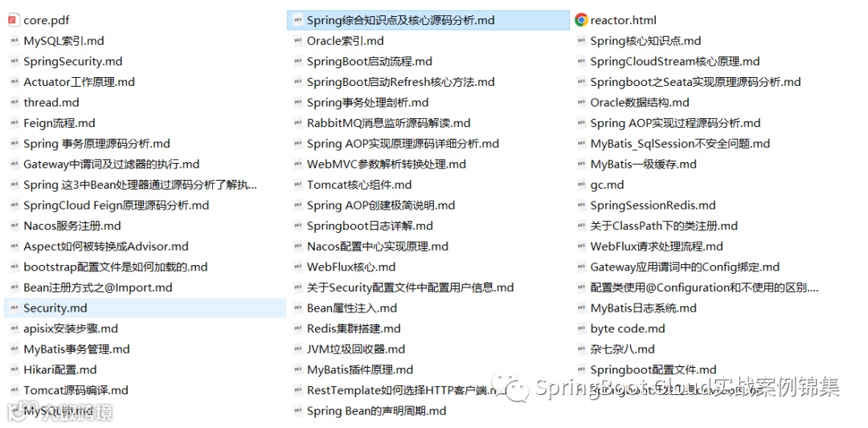Select Spring AOP创建极简说明.md
Screen dimensions: 868x428
tap(381, 205)
